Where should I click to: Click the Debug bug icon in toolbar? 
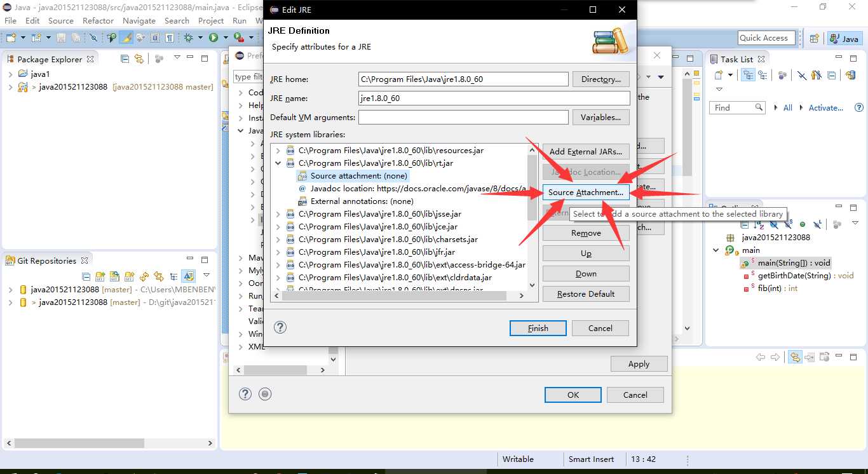188,38
